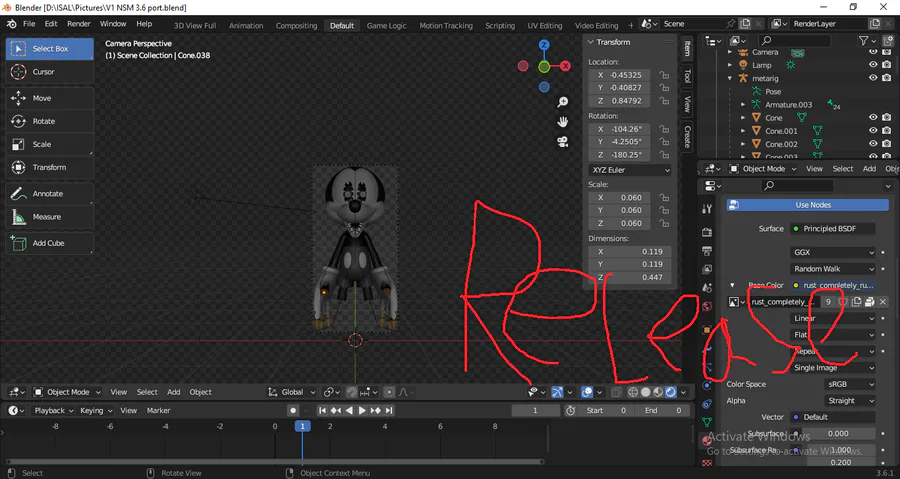
Task: Click the use preview range clock icon
Action: coord(571,411)
